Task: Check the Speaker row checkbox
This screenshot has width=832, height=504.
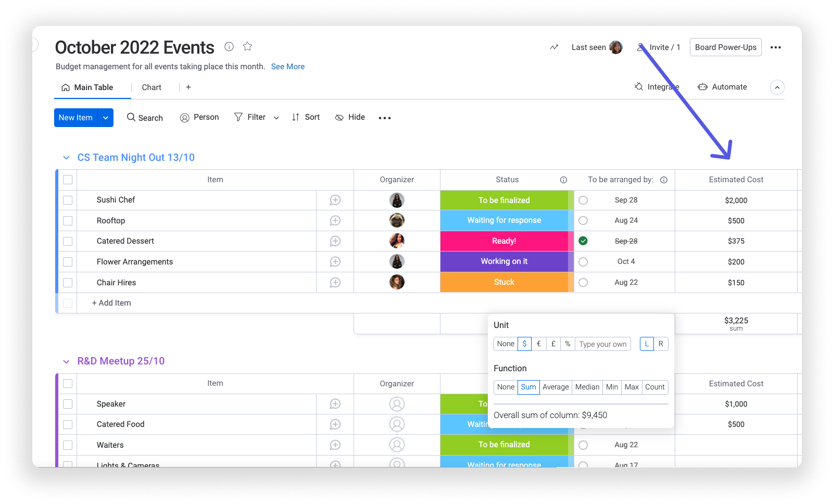Action: (x=68, y=404)
